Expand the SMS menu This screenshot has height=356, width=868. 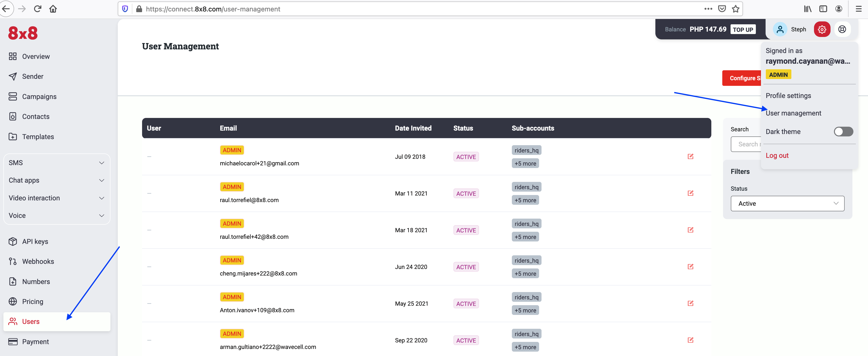(x=57, y=163)
